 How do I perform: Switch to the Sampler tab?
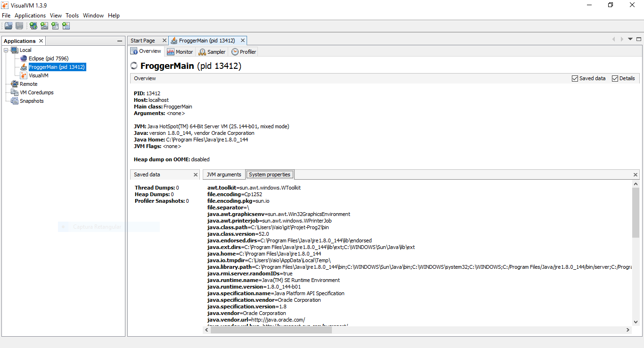click(212, 52)
